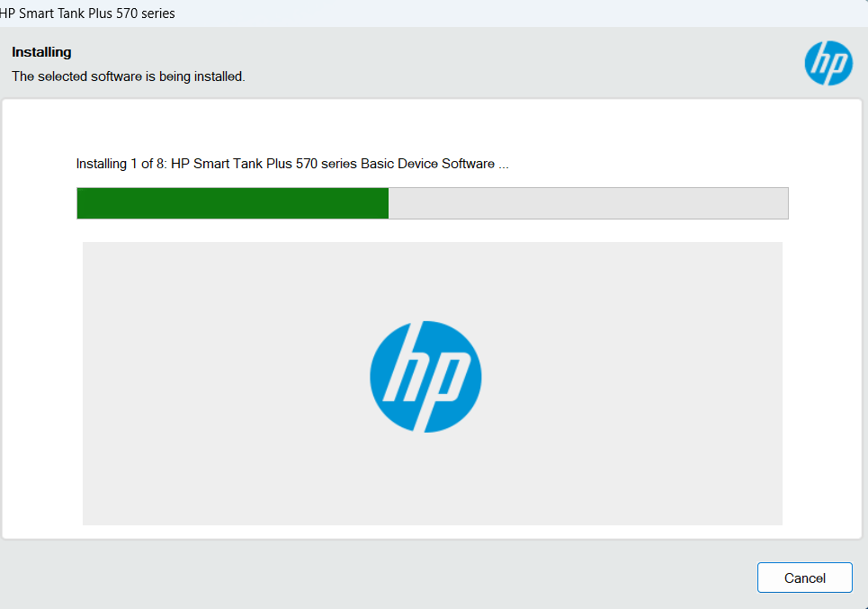This screenshot has height=609, width=868.
Task: Cancel the software installation
Action: pos(804,578)
